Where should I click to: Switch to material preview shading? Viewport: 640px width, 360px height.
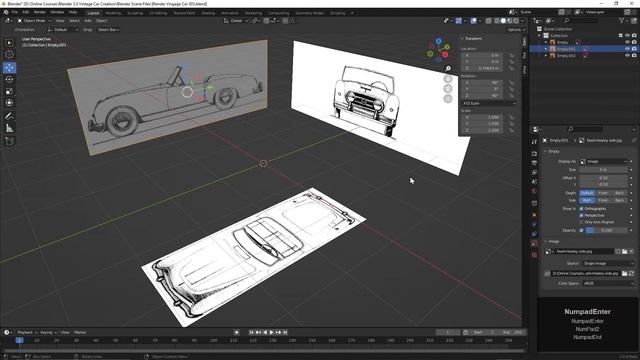point(510,20)
